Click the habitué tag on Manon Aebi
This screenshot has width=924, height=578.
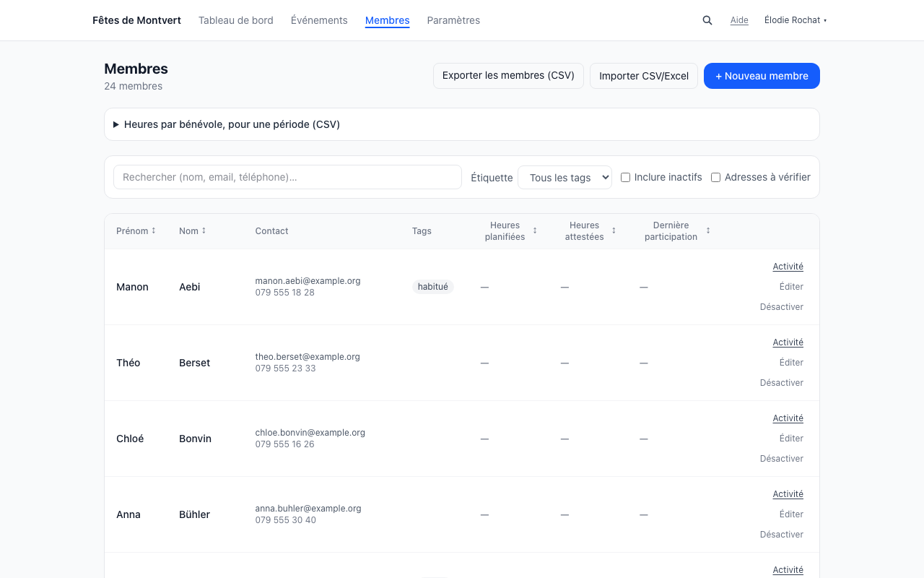(x=433, y=287)
